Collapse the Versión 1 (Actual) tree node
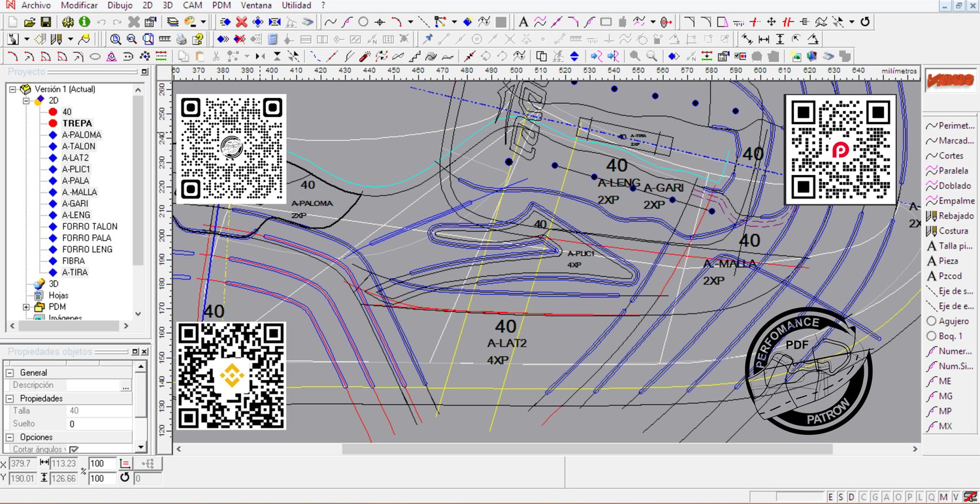Image resolution: width=980 pixels, height=504 pixels. [13, 89]
